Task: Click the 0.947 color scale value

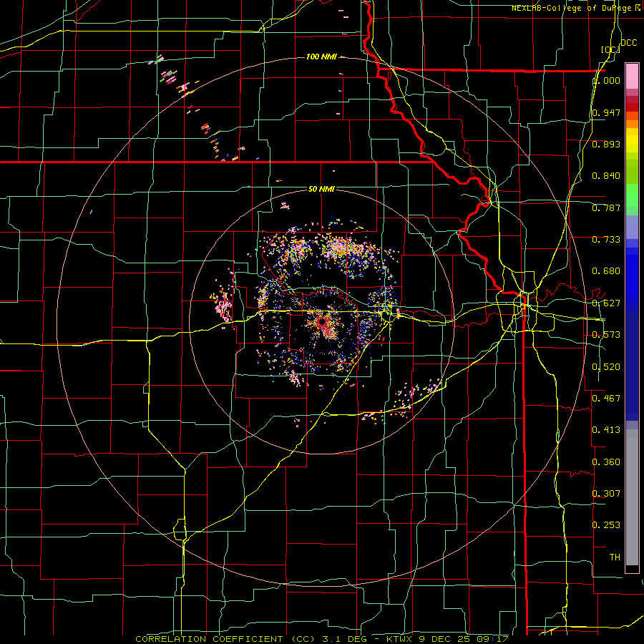Action: tap(606, 112)
